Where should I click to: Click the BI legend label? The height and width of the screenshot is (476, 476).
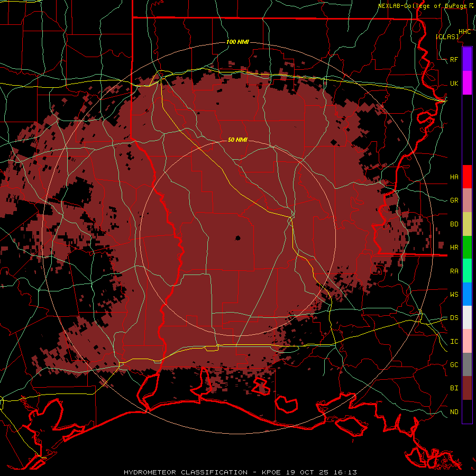[x=454, y=388]
